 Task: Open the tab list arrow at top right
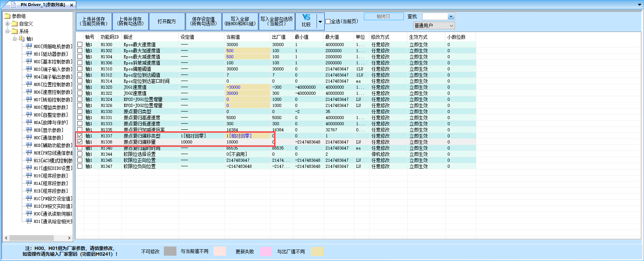639,5
